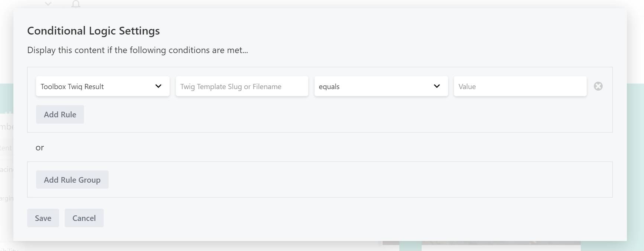Click the notification bell icon
644x251 pixels.
76,4
